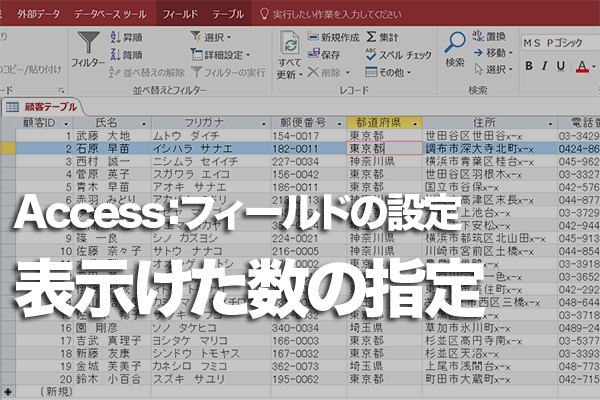The image size is (600, 400).
Task: Open the Filter funnel tool
Action: coord(88,50)
